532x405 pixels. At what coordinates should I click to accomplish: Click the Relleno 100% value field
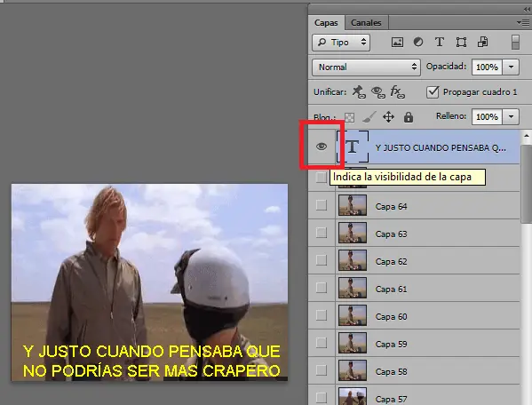pyautogui.click(x=488, y=117)
